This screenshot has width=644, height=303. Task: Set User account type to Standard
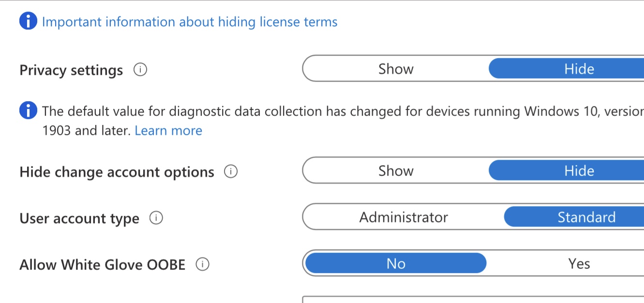click(x=587, y=217)
